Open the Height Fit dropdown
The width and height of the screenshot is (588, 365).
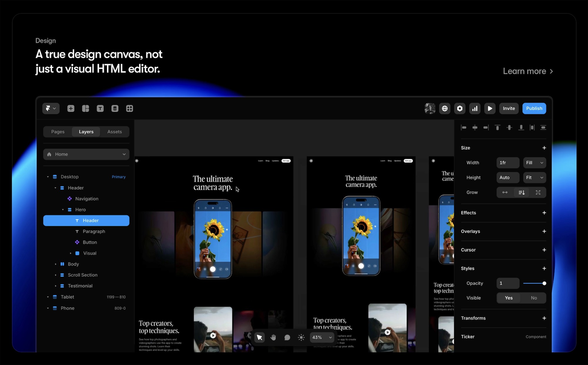tap(534, 177)
